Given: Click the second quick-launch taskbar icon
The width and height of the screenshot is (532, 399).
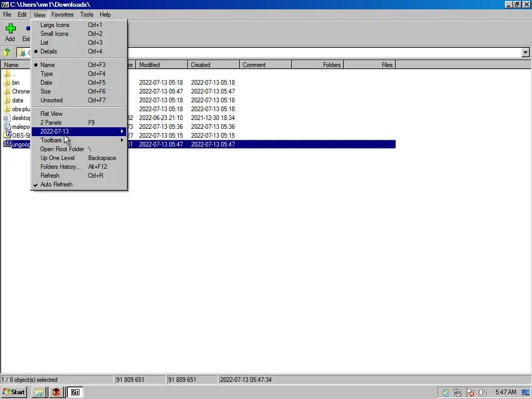Looking at the screenshot, I should 56,393.
